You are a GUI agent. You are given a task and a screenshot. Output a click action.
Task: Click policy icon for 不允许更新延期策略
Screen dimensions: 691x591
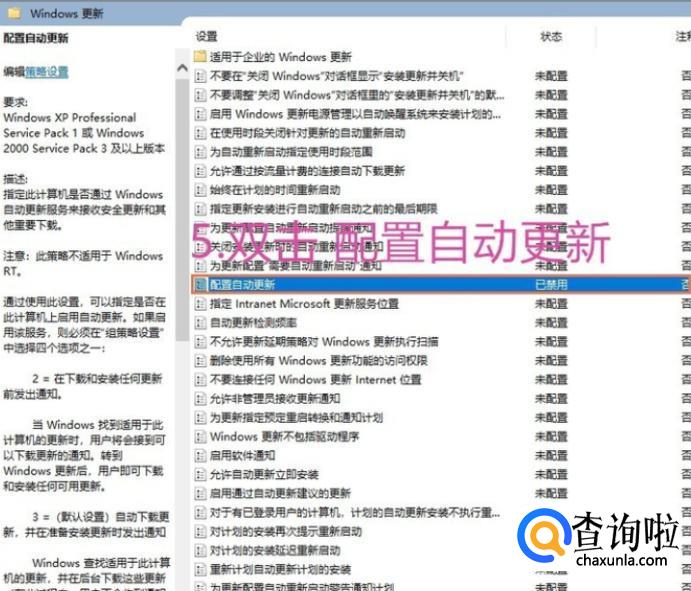(201, 342)
